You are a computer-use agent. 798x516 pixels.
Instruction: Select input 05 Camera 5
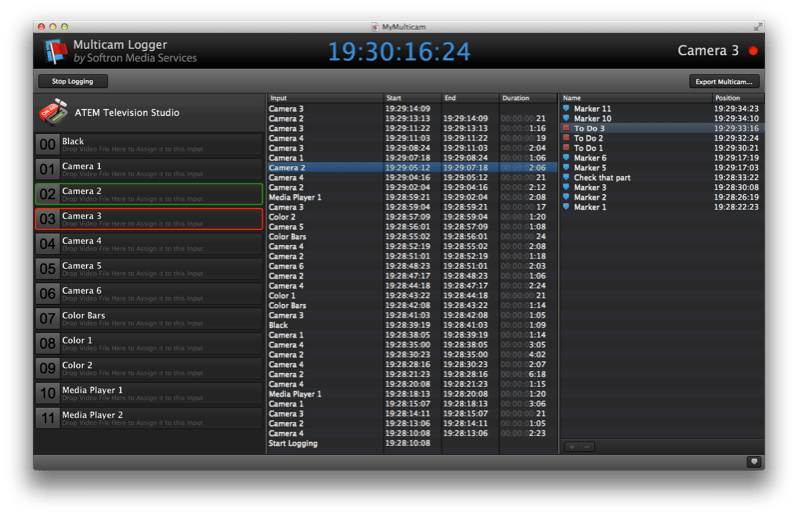click(x=149, y=269)
